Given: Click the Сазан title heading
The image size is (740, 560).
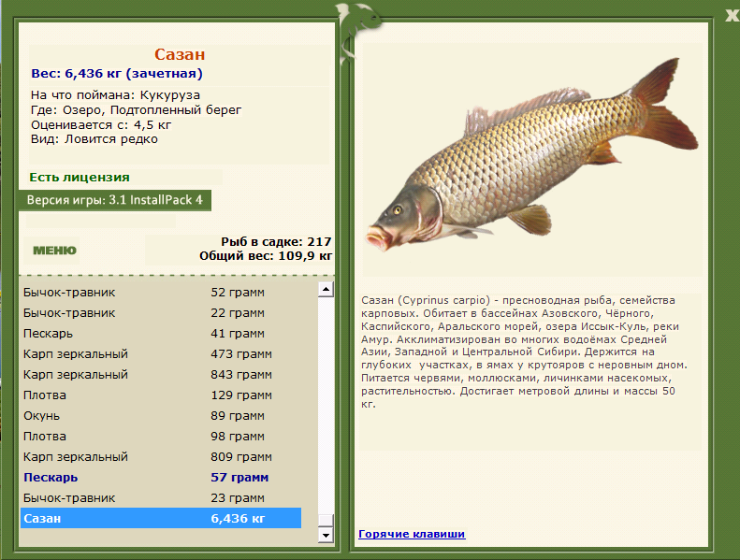Looking at the screenshot, I should (x=180, y=55).
